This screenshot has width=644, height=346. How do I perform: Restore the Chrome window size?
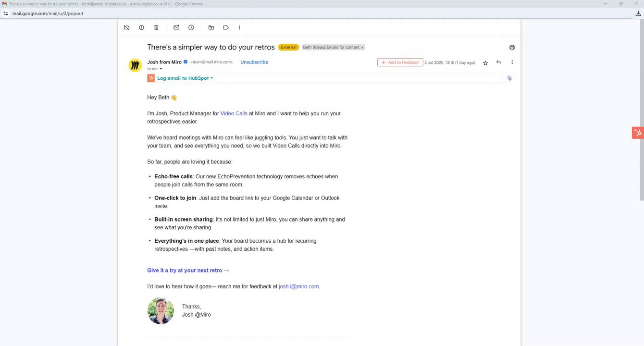[621, 4]
